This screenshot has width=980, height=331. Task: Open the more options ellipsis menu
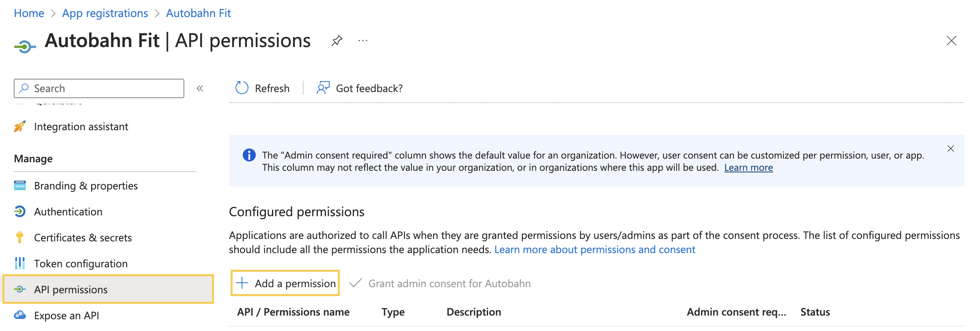coord(363,41)
